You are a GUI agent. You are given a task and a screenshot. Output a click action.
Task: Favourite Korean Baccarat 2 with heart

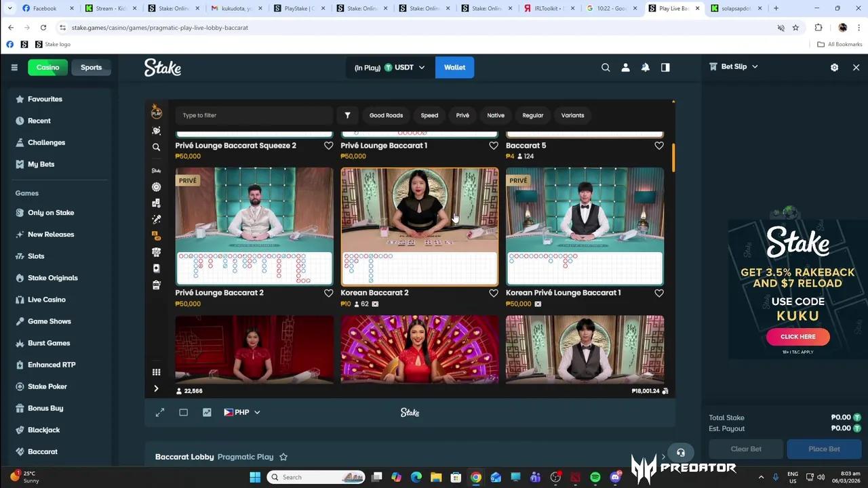[x=494, y=293]
